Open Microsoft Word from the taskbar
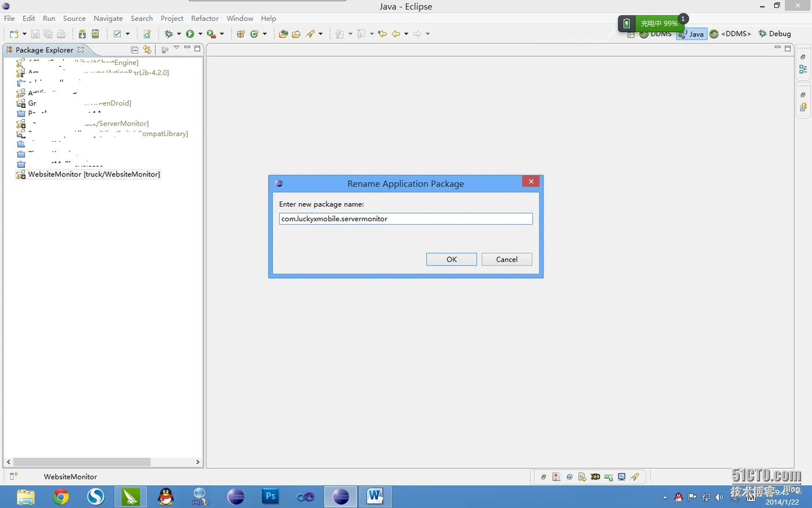The width and height of the screenshot is (812, 508). click(x=375, y=497)
